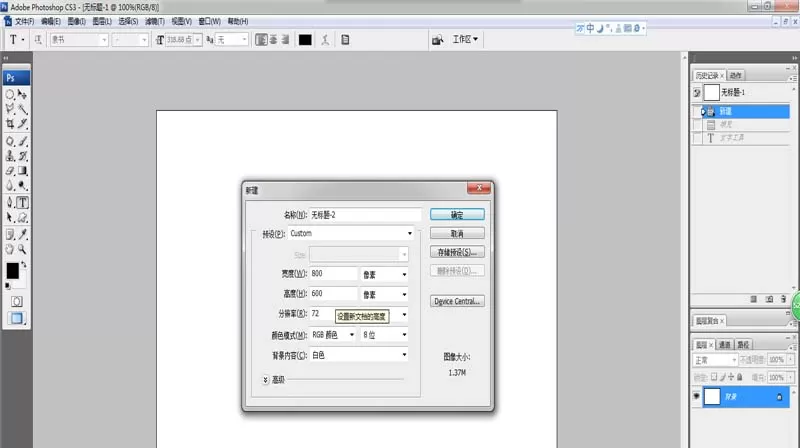Select the Crop tool
This screenshot has width=800, height=448.
click(x=10, y=123)
